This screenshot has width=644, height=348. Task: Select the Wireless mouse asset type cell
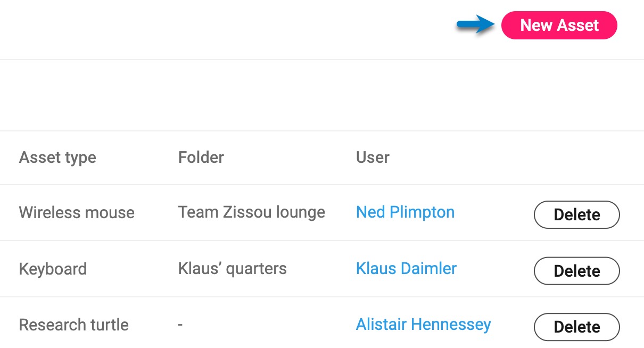coord(77,213)
